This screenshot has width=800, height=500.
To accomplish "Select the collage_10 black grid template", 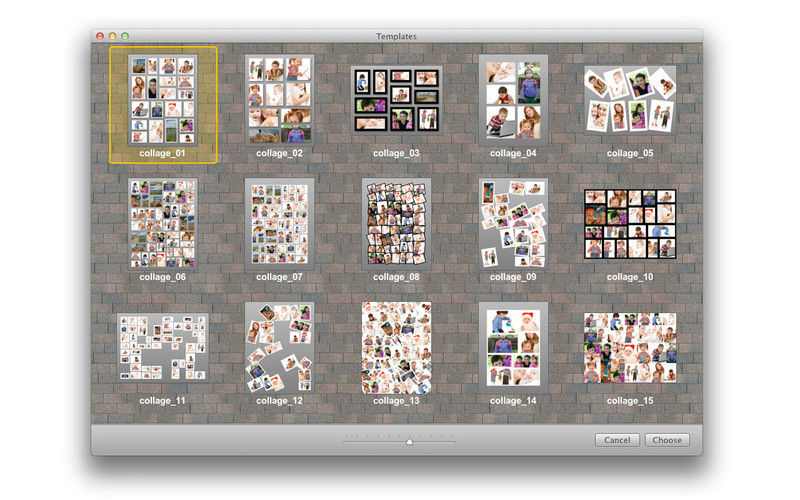I will point(630,223).
